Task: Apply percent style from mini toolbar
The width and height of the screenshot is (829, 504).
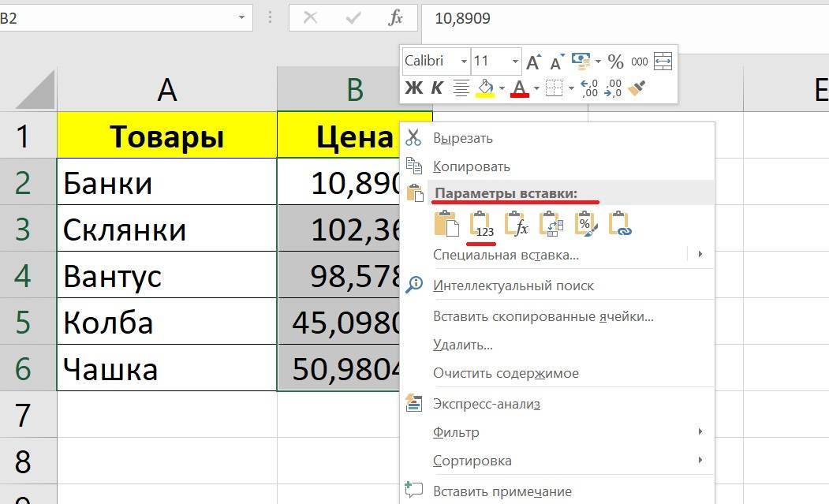Action: click(x=615, y=62)
